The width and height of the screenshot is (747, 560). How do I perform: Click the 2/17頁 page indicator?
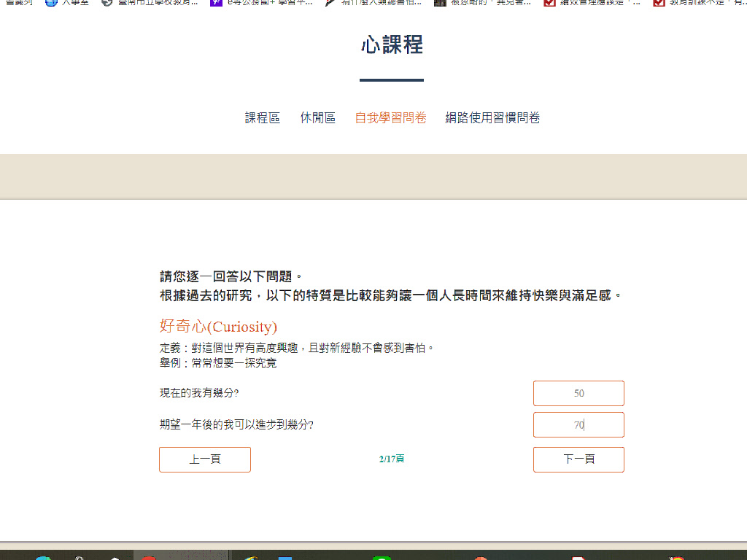(x=392, y=459)
